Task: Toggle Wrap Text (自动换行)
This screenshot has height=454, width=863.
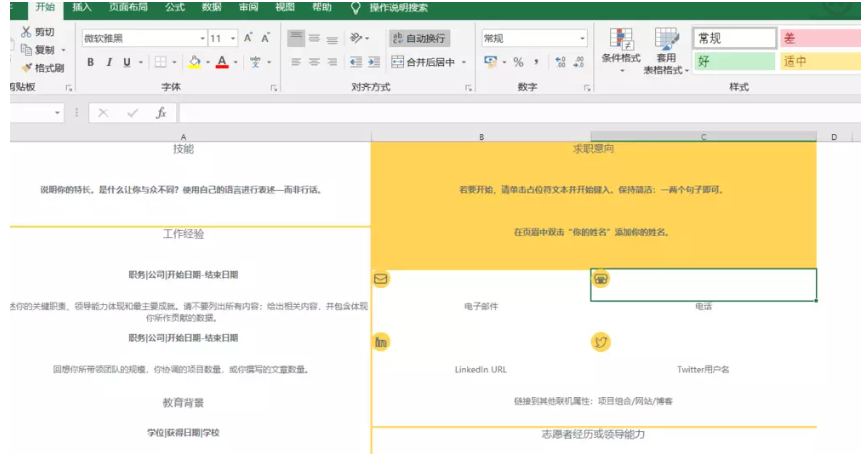Action: tap(418, 38)
